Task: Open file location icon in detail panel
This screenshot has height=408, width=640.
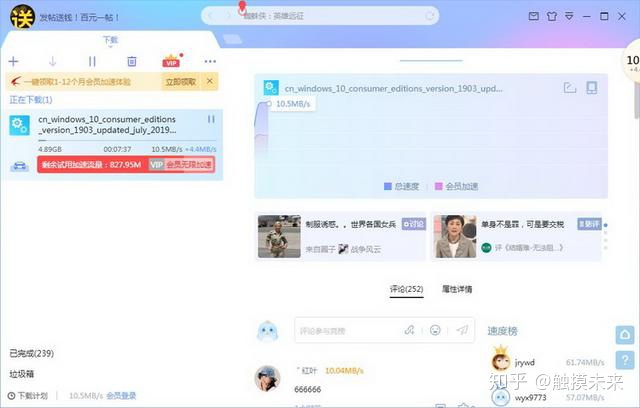Action: tap(570, 87)
